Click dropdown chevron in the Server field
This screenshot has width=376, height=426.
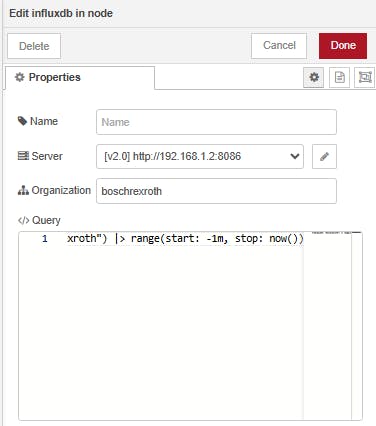point(295,156)
